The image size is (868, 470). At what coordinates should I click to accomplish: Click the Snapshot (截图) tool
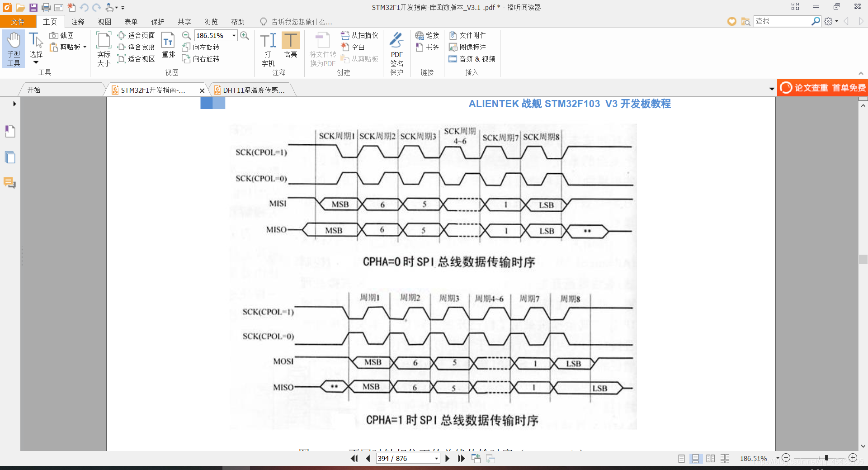tap(62, 35)
